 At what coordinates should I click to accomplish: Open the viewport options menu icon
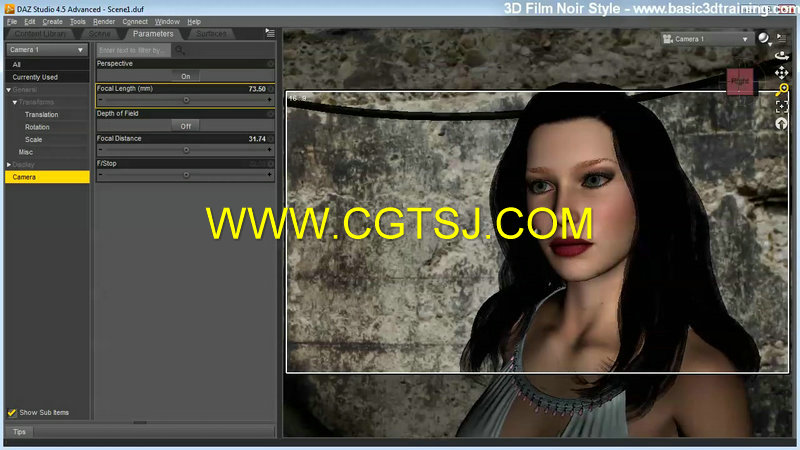(781, 37)
